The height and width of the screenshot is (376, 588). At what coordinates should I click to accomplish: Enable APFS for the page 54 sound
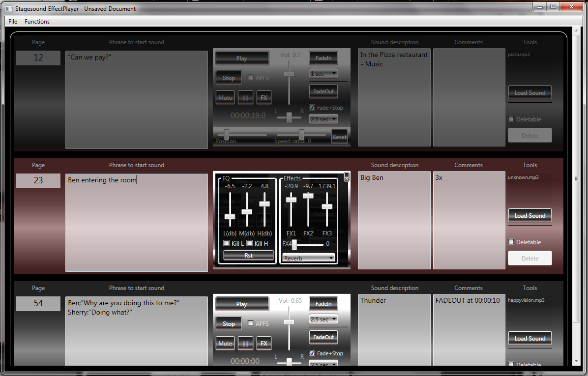[251, 323]
